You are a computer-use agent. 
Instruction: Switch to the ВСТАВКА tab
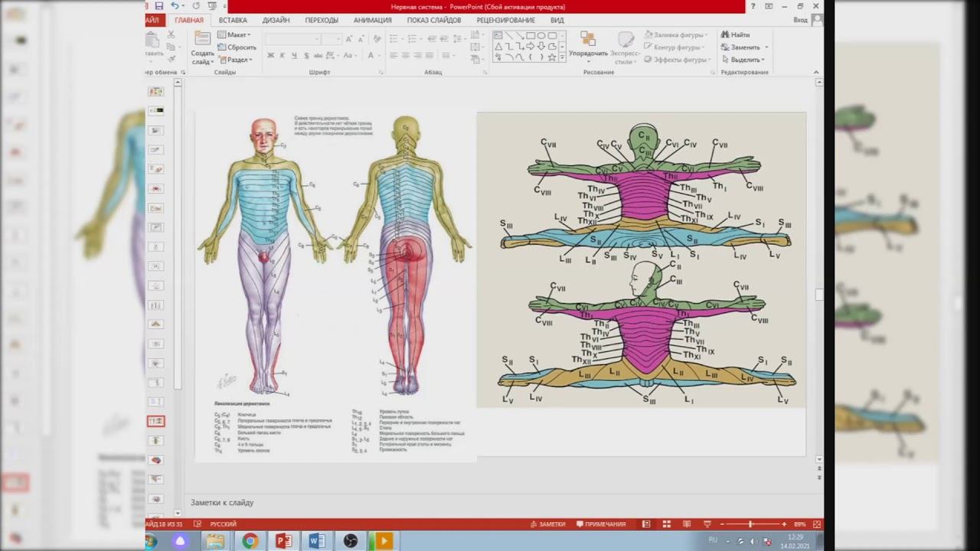tap(233, 20)
